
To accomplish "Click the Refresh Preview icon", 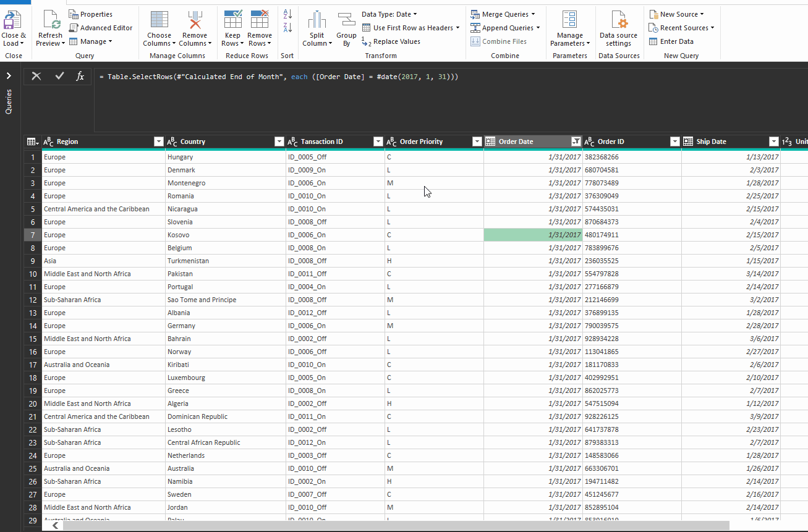I will 50,20.
